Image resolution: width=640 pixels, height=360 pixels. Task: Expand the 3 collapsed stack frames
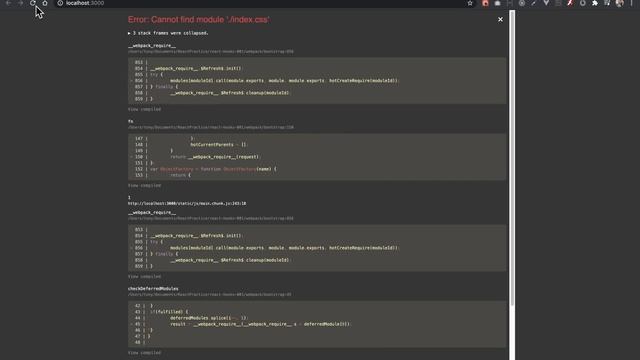pyautogui.click(x=168, y=33)
